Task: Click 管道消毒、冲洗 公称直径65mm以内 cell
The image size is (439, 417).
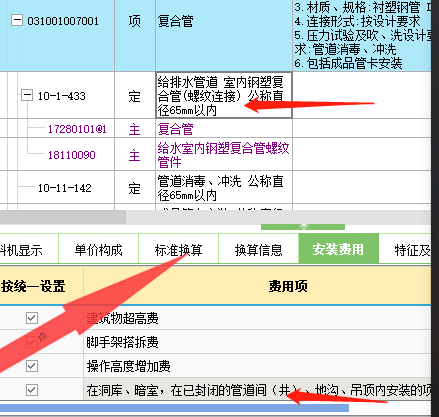Action: point(224,188)
